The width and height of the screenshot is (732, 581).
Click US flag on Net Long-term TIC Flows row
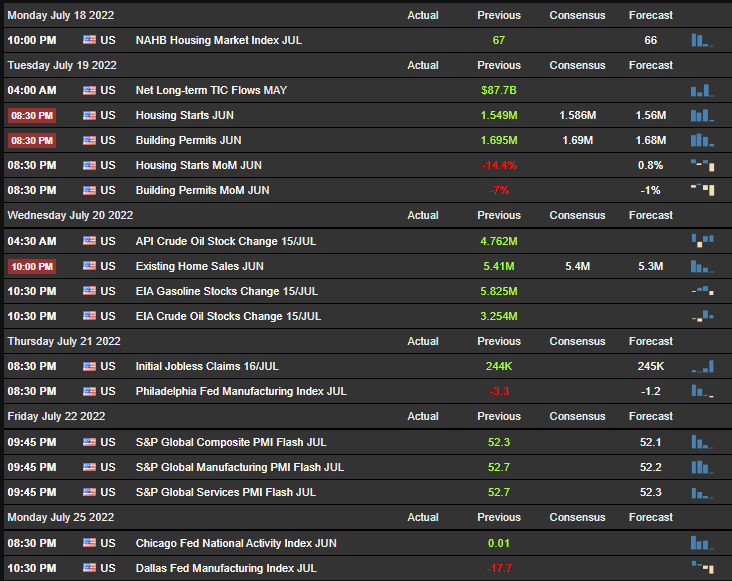coord(89,90)
